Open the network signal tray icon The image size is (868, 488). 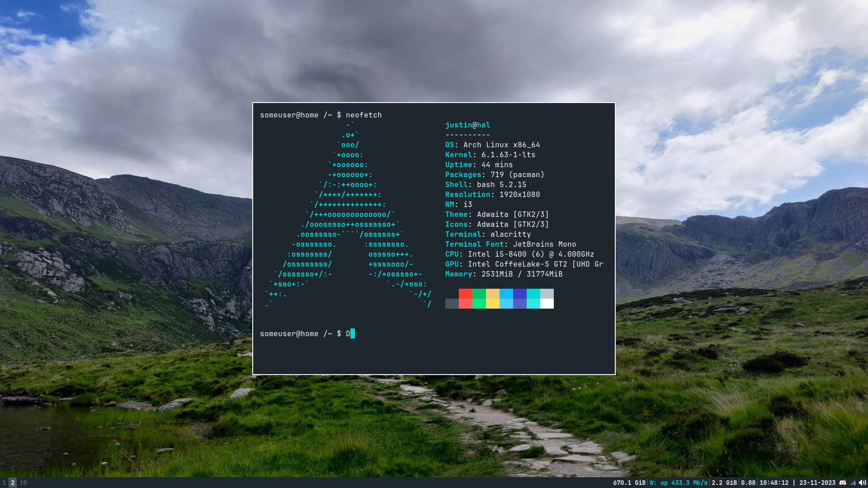853,483
